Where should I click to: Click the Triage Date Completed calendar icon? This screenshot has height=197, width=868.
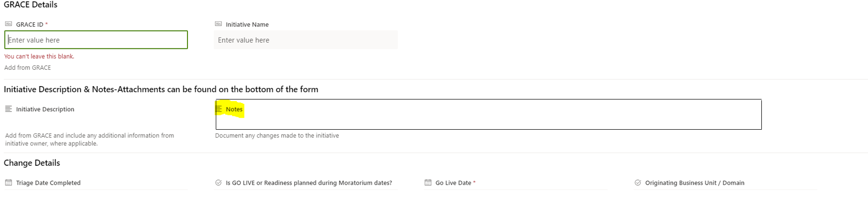point(8,183)
